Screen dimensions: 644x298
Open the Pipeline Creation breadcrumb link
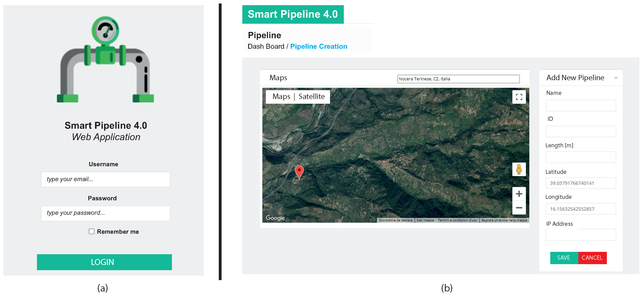click(319, 46)
